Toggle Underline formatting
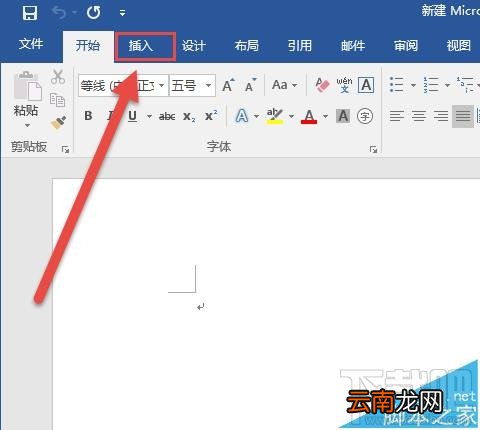This screenshot has height=430, width=480. click(133, 116)
